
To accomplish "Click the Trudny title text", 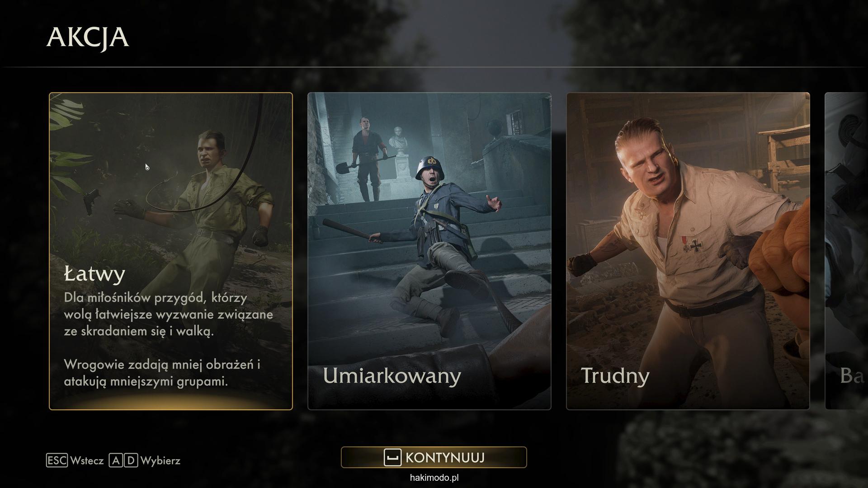I will (615, 375).
